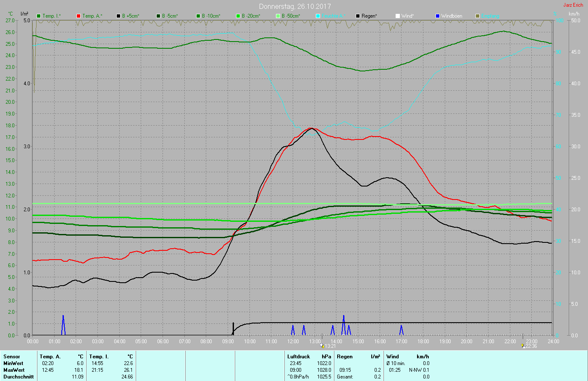This screenshot has width=588, height=381.
Task: Click the Donnerstag, 26.10.2017 chart title
Action: click(x=295, y=6)
